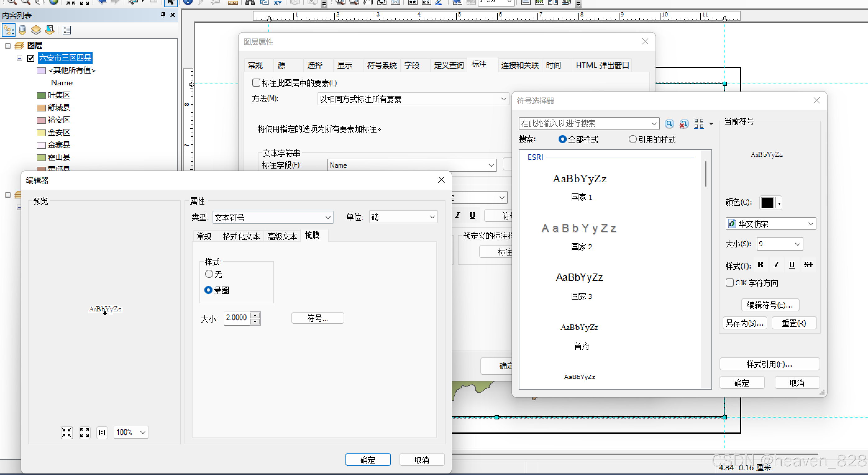
Task: Click the list by source icon
Action: click(23, 30)
